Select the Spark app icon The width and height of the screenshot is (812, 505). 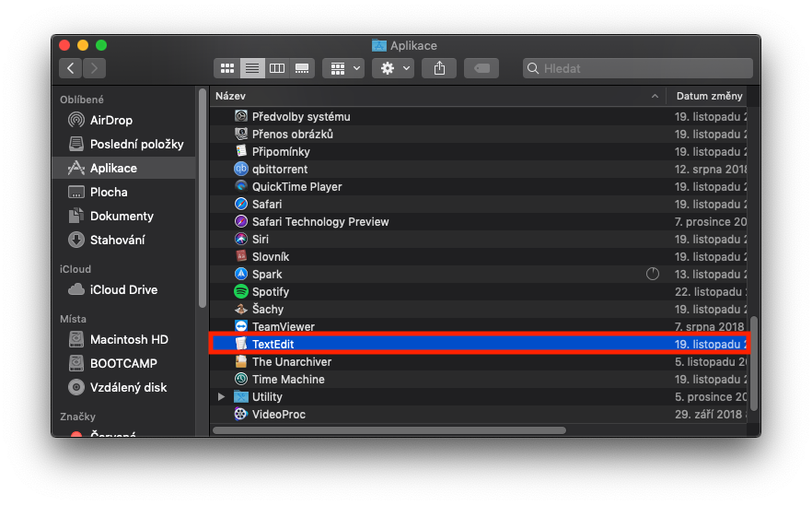click(x=241, y=274)
